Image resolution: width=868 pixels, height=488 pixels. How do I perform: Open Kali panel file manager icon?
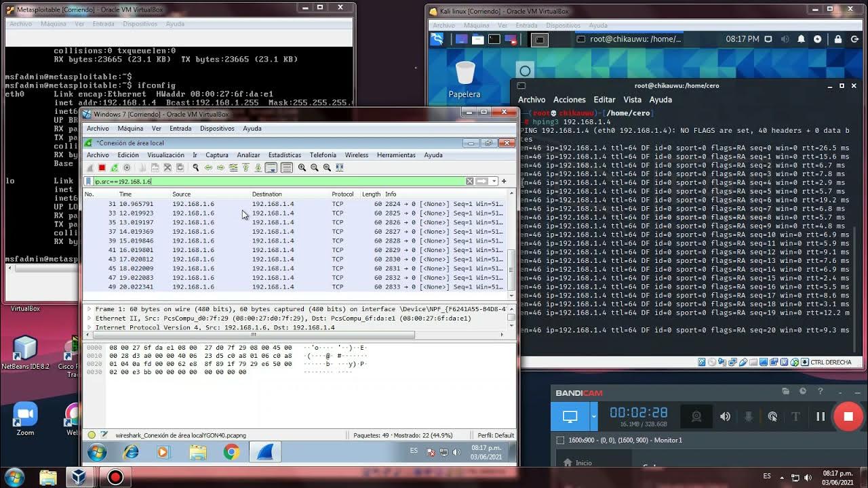click(x=478, y=39)
